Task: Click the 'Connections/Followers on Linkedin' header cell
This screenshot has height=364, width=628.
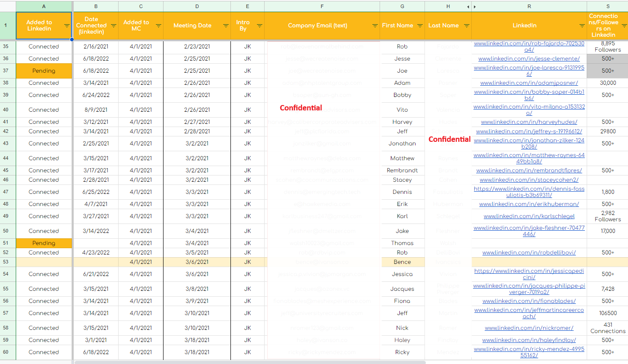Action: (x=607, y=26)
